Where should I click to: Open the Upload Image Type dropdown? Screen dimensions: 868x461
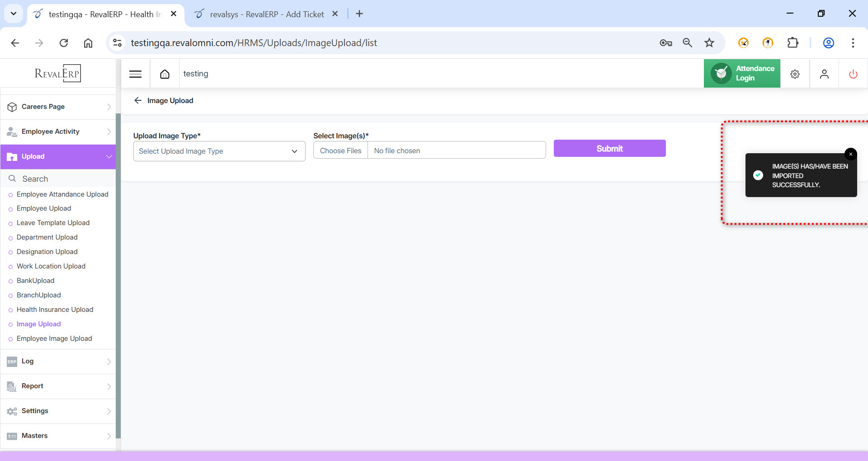tap(219, 151)
